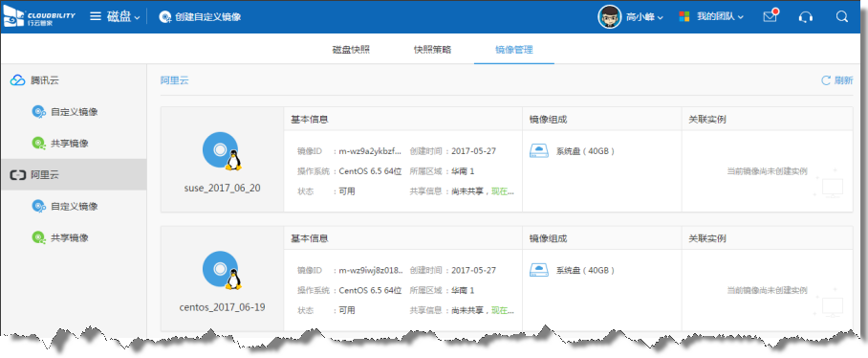868x358 pixels.
Task: Select the 镜像管理 tab
Action: click(513, 50)
